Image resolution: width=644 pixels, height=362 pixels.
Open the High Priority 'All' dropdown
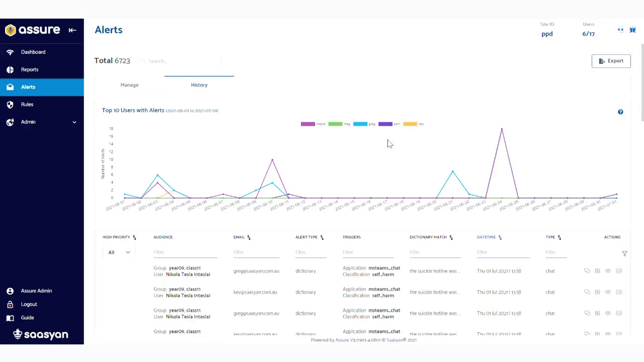pos(119,252)
